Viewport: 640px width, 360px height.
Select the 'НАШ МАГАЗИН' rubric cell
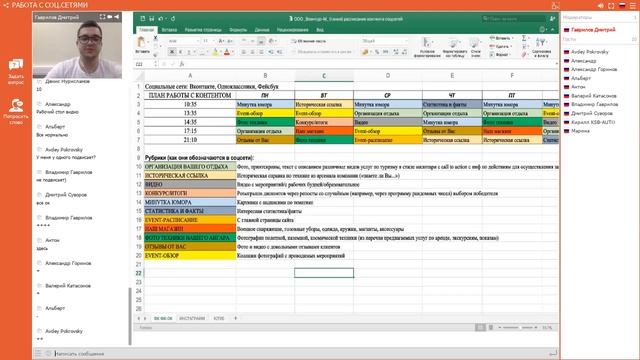coord(190,229)
